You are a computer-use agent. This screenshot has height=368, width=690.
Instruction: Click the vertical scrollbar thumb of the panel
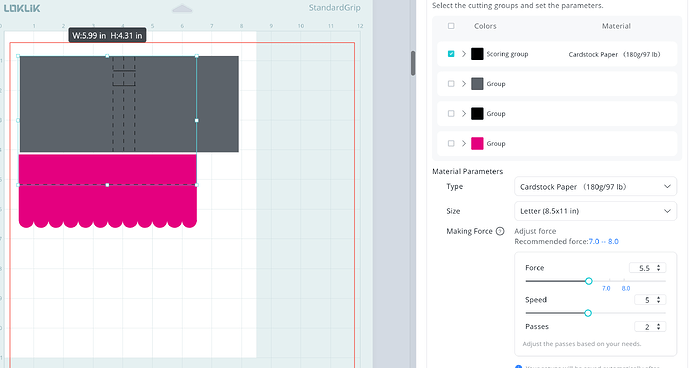(x=413, y=63)
